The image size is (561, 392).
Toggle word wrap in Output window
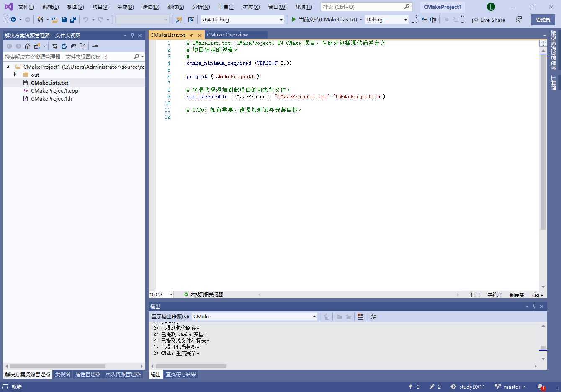tap(373, 317)
